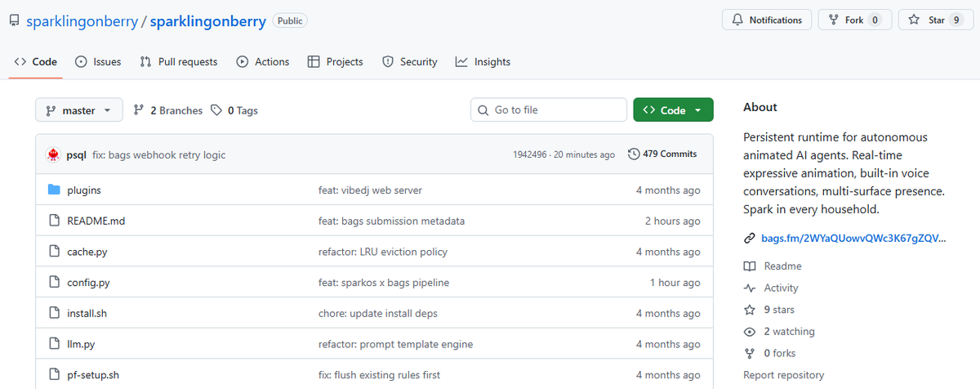Screen dimensions: 980x389
Task: Open commit 'fix: bags webhook retry logic'
Action: click(159, 154)
